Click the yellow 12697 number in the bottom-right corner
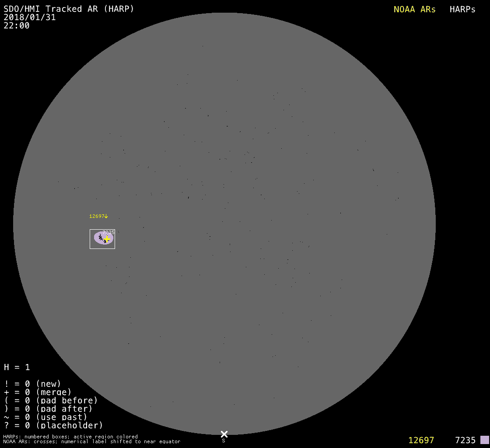The width and height of the screenshot is (490, 448). click(x=421, y=440)
